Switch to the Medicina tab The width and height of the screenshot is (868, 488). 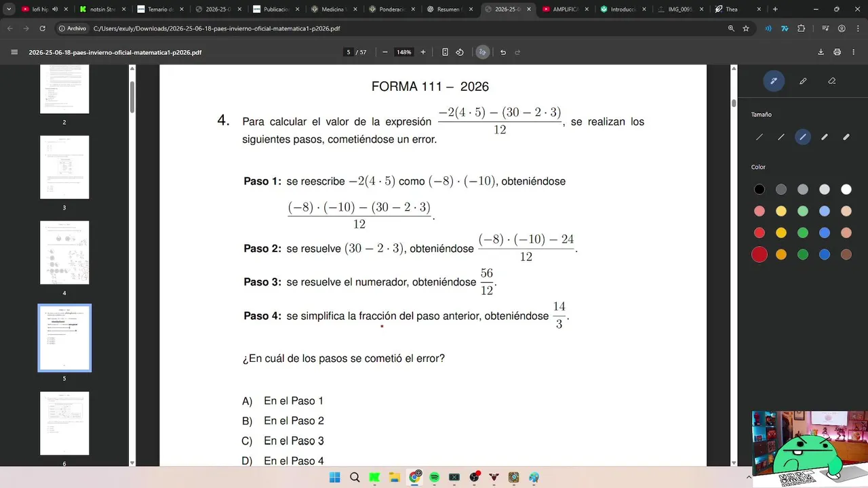(333, 9)
